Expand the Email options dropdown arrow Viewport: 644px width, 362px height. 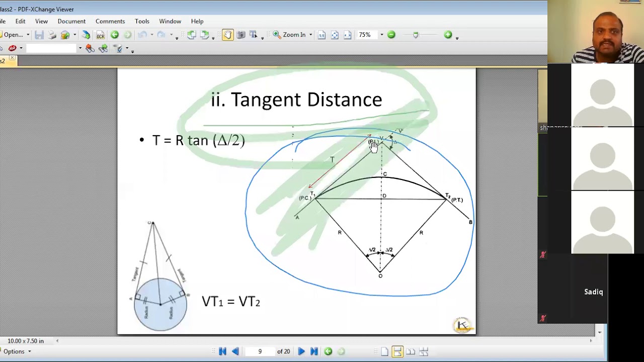coord(74,35)
